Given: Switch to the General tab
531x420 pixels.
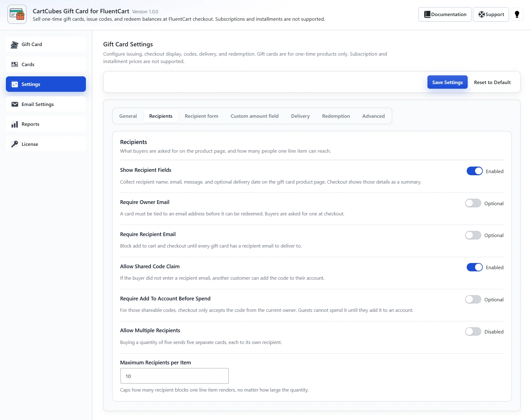Looking at the screenshot, I should pyautogui.click(x=128, y=116).
